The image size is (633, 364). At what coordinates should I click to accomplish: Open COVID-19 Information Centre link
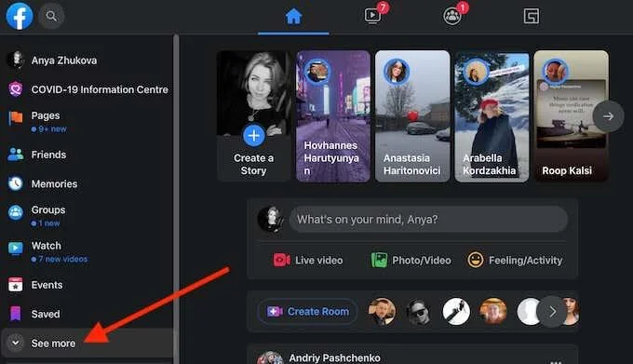pos(100,89)
